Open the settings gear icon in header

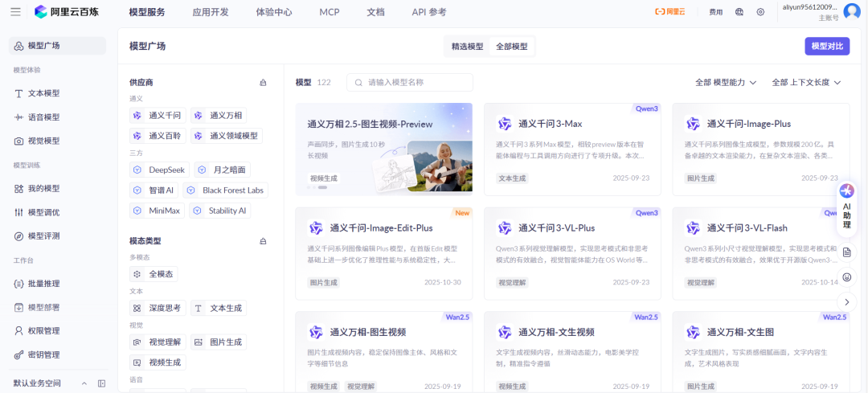coord(760,12)
